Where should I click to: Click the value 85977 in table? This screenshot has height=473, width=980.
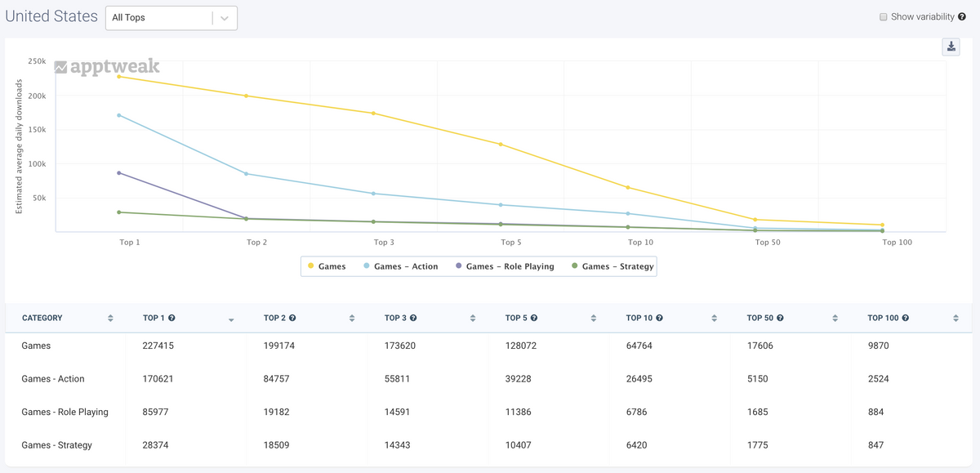click(x=156, y=412)
